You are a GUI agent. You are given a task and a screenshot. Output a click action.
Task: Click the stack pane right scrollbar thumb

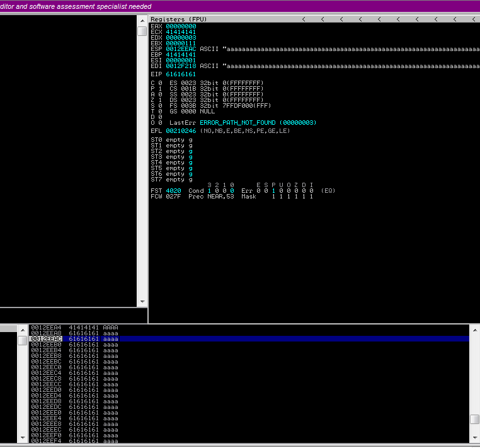coord(475,419)
